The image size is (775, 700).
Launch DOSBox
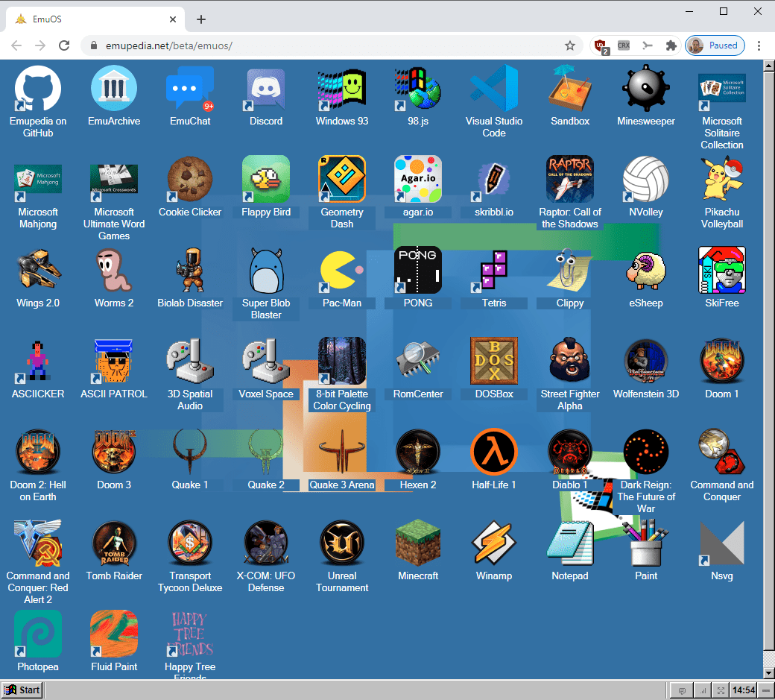494,361
